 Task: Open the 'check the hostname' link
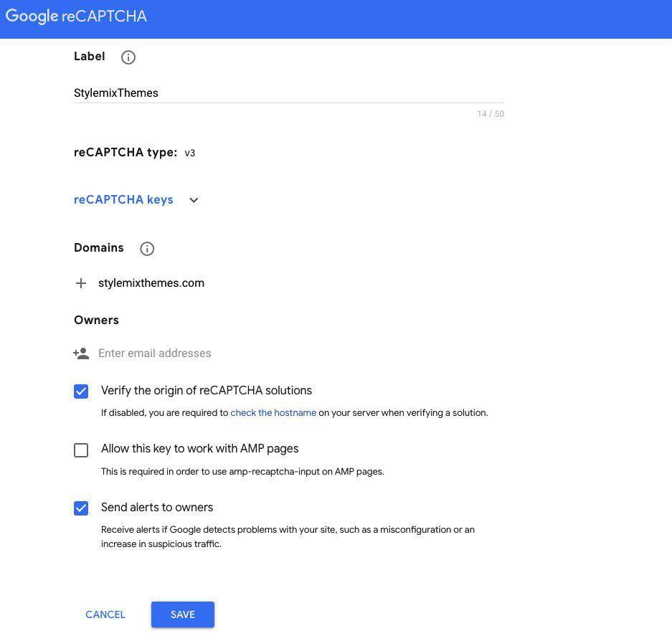click(273, 413)
